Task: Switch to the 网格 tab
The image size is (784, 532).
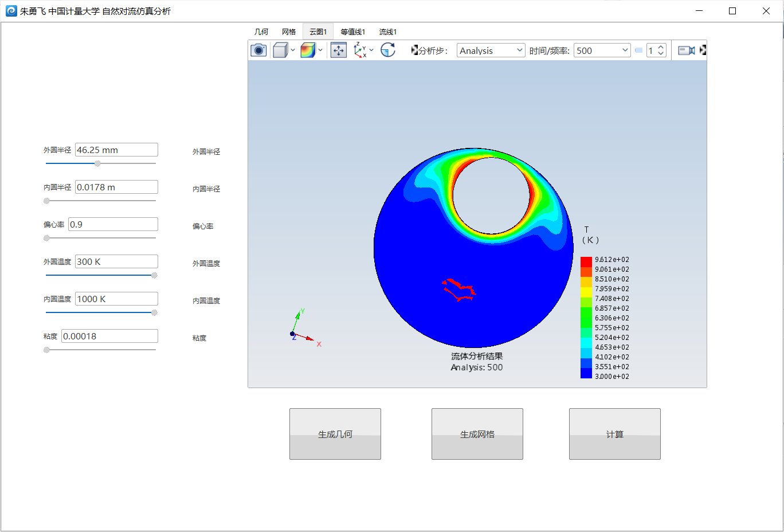Action: [x=289, y=32]
